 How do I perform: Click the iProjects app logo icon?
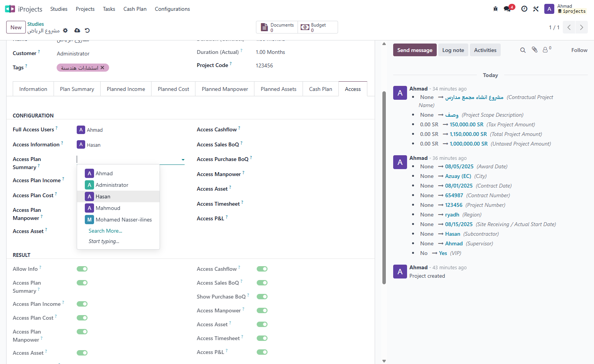pyautogui.click(x=10, y=9)
